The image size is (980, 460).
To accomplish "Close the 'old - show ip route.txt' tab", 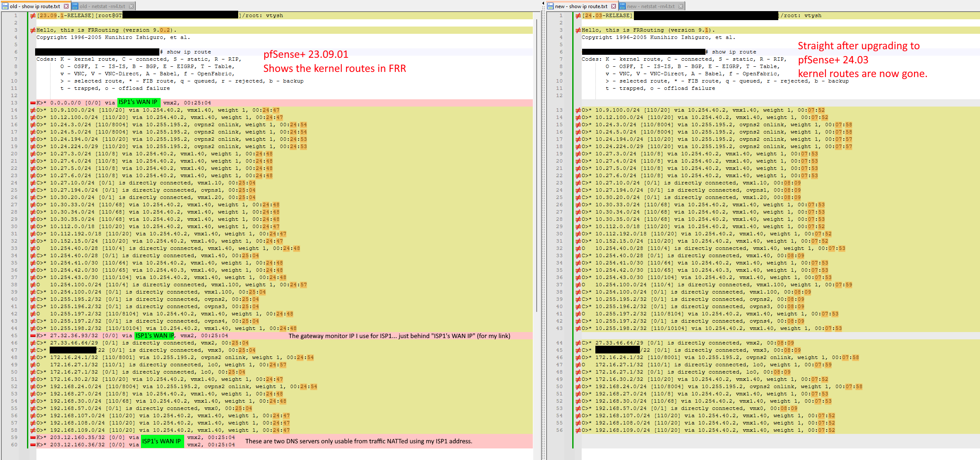I will pyautogui.click(x=66, y=6).
